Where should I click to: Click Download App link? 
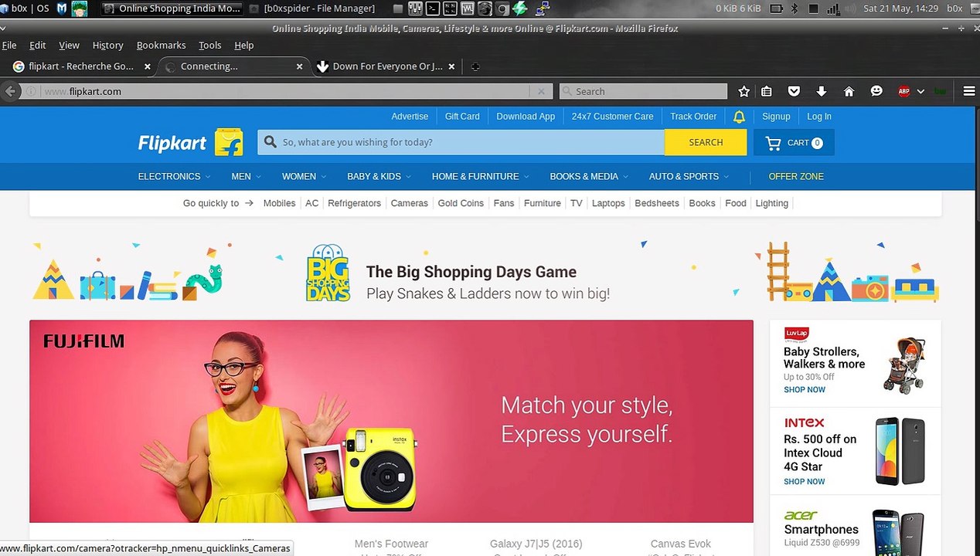[526, 117]
